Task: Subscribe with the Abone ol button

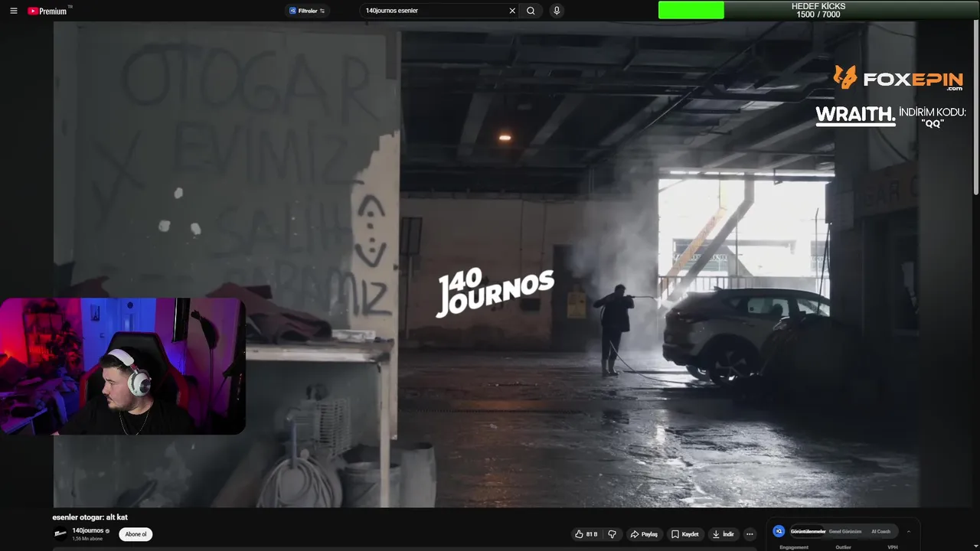Action: [136, 534]
